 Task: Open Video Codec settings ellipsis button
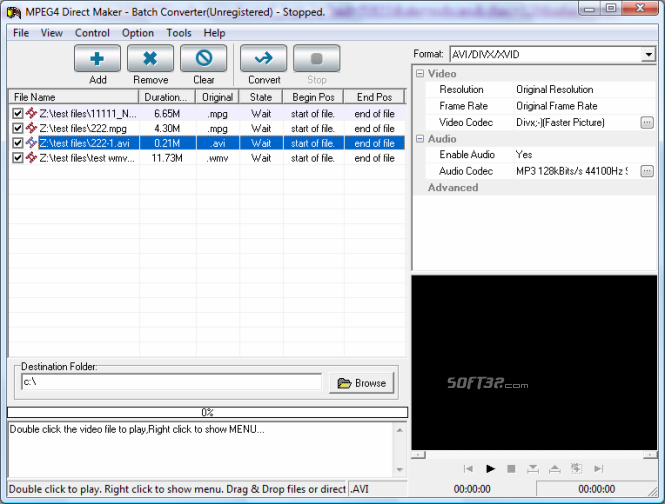[x=647, y=123]
